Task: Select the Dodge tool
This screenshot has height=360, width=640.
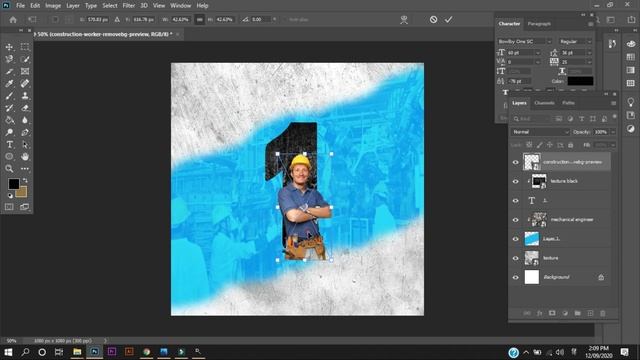Action: [9, 132]
